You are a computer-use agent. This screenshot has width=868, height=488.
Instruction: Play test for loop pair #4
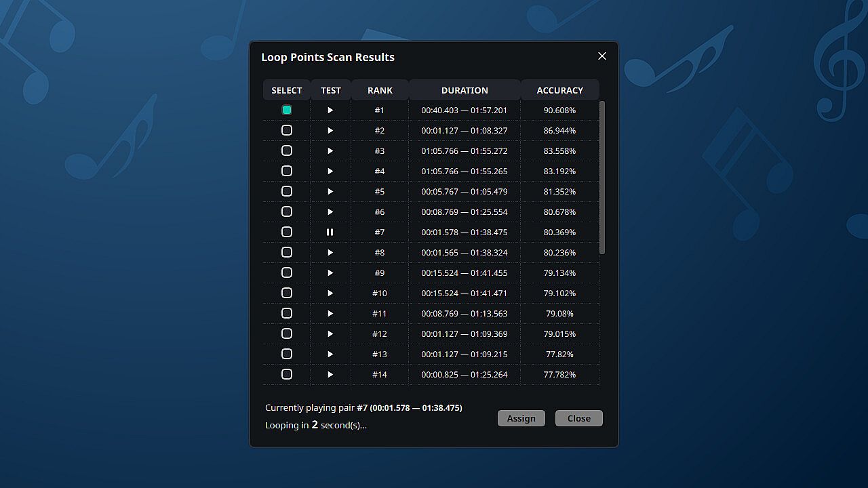pos(330,171)
